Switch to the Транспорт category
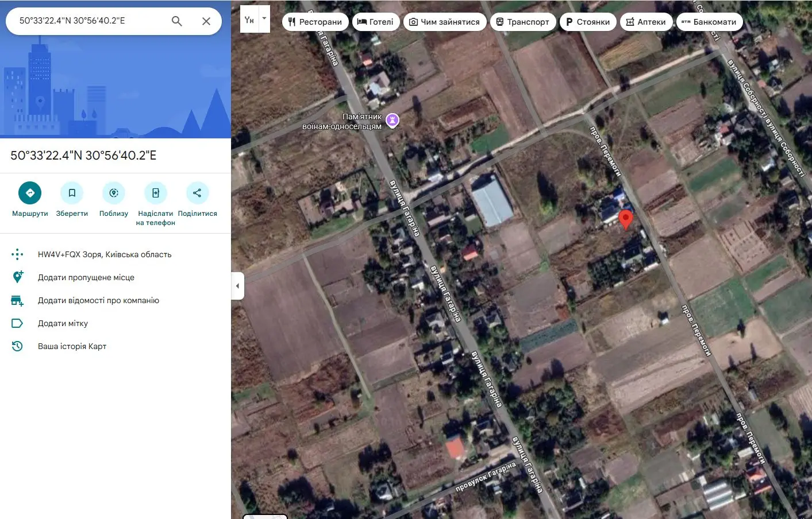This screenshot has width=812, height=519. click(522, 21)
